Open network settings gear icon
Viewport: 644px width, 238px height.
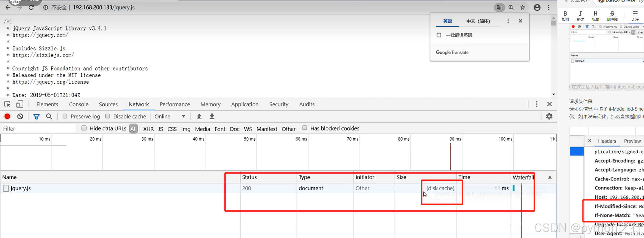(x=549, y=116)
